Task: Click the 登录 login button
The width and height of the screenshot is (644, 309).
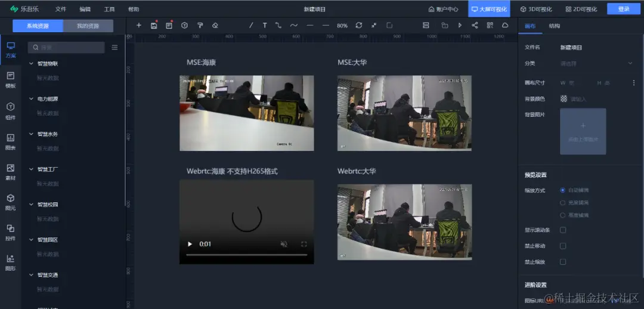Action: click(624, 9)
